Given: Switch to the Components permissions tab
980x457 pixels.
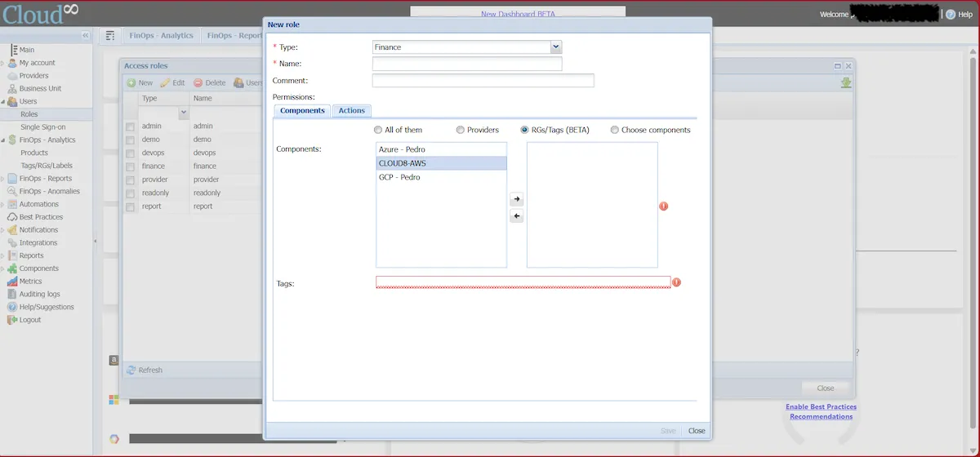Looking at the screenshot, I should (302, 111).
